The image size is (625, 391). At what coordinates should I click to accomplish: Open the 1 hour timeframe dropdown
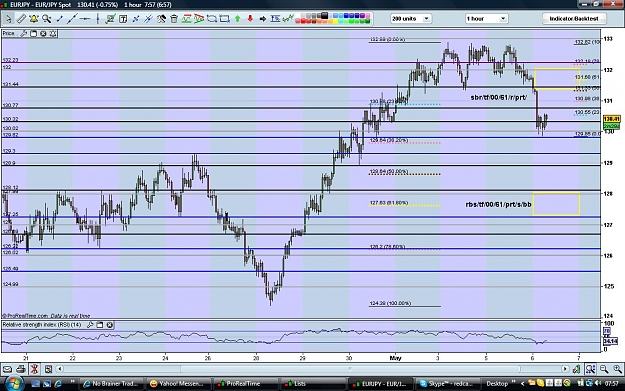tap(486, 18)
